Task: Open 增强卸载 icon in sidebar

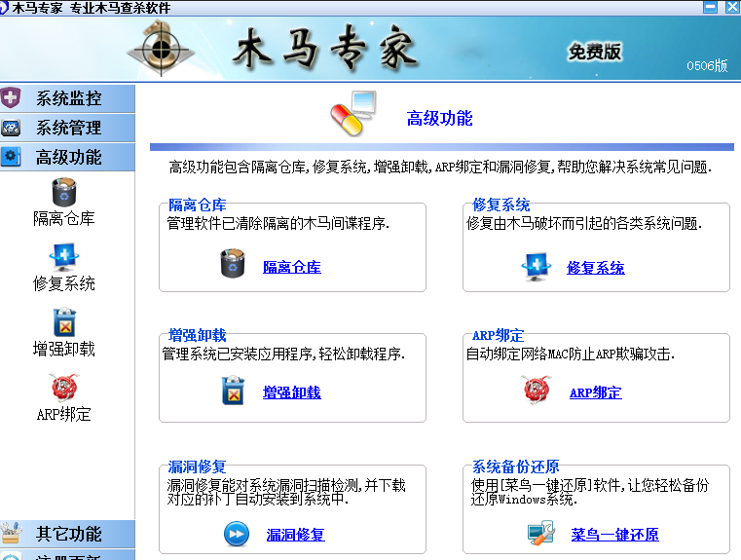Action: (x=64, y=322)
